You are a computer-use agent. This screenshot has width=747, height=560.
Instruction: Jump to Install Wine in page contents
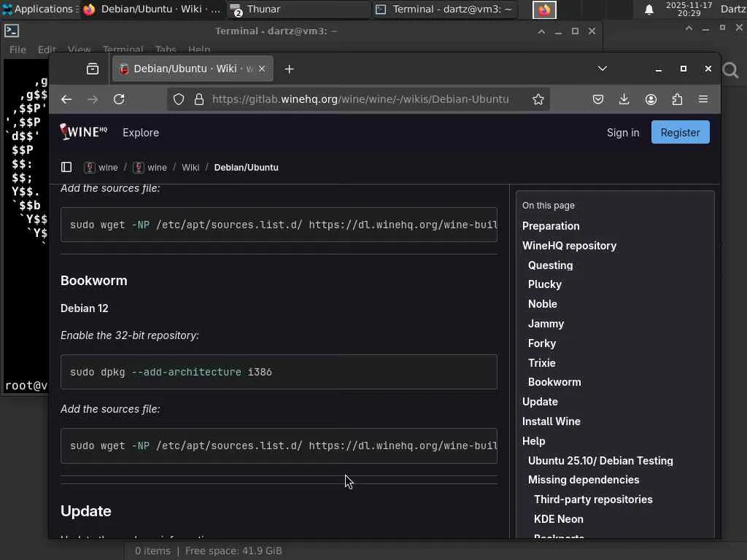[551, 421]
